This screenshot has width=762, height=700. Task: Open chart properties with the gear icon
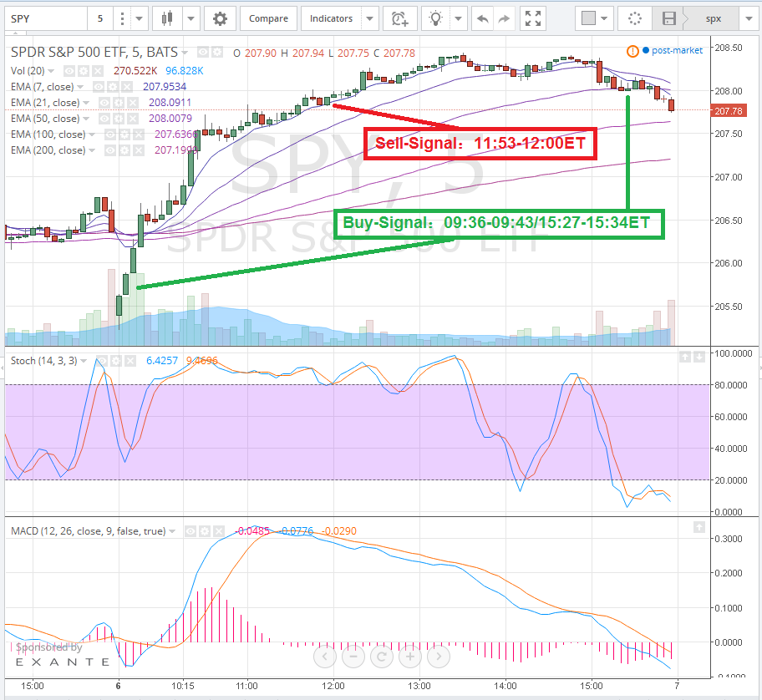click(x=220, y=18)
